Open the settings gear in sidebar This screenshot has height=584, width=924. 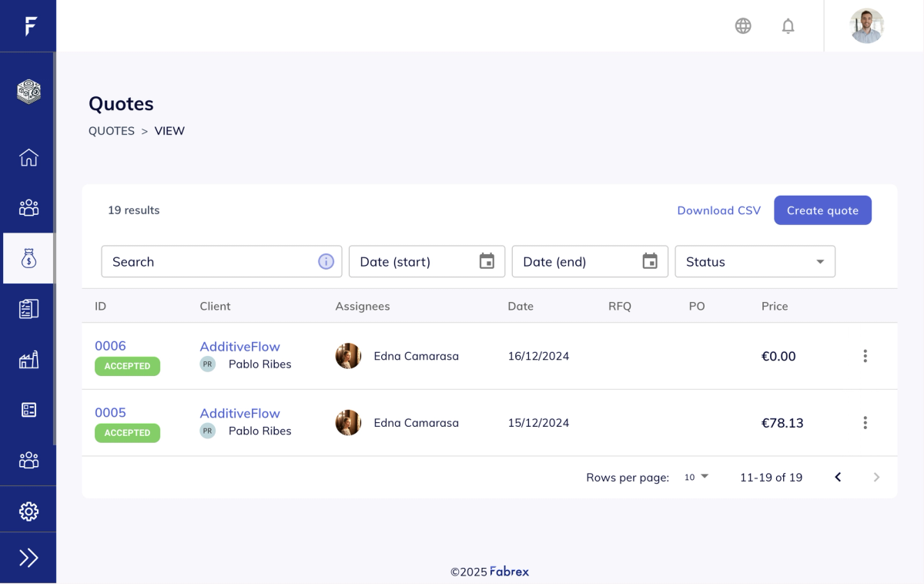pyautogui.click(x=28, y=511)
